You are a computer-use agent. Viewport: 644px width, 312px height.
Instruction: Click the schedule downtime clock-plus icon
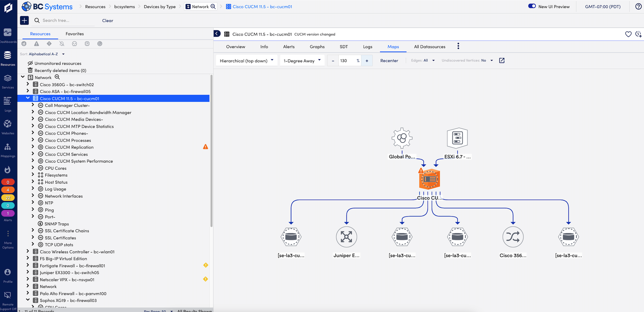pos(638,34)
